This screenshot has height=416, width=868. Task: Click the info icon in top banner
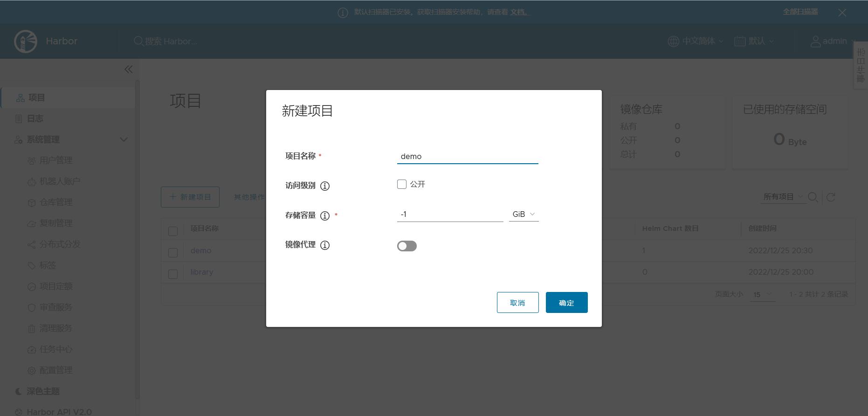coord(343,13)
